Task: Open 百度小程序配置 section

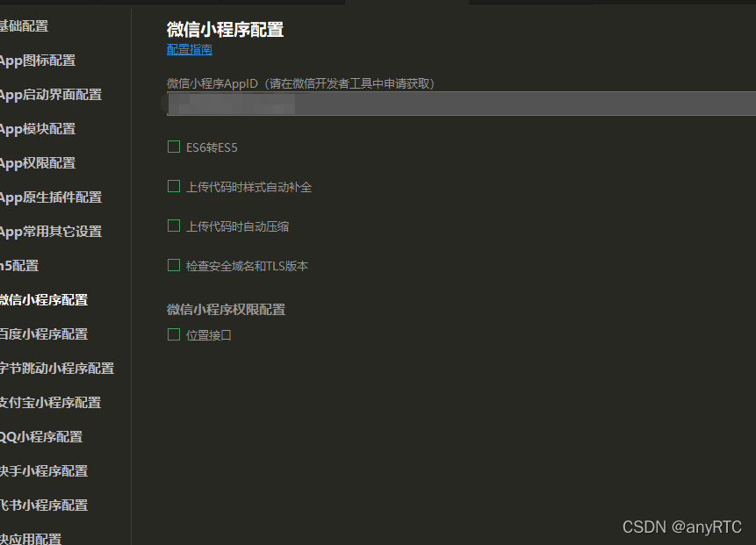Action: (x=44, y=334)
